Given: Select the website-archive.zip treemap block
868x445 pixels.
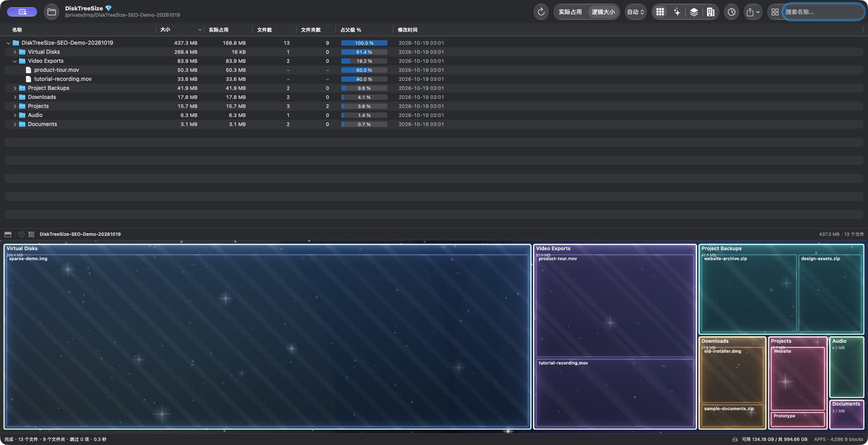Looking at the screenshot, I should (748, 293).
